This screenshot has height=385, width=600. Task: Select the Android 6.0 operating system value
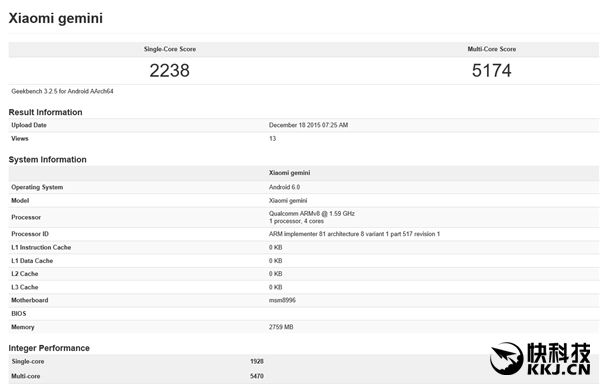pos(284,187)
